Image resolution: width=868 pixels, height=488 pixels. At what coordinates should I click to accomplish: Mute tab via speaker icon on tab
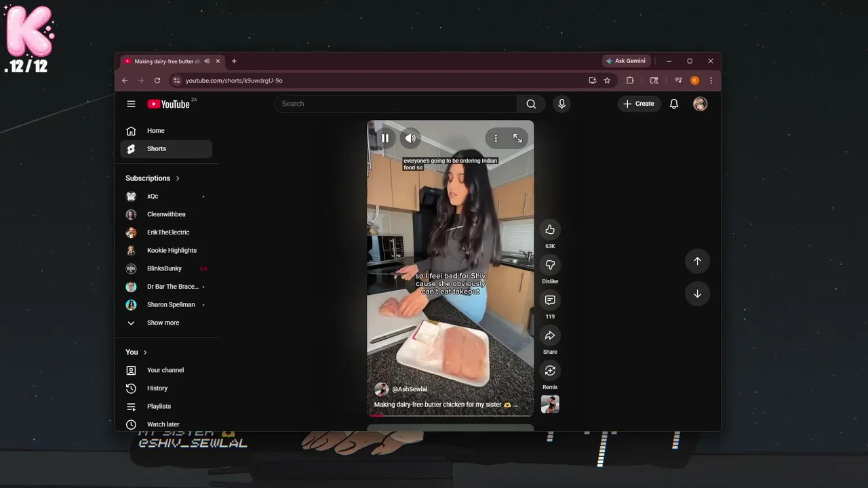(207, 61)
